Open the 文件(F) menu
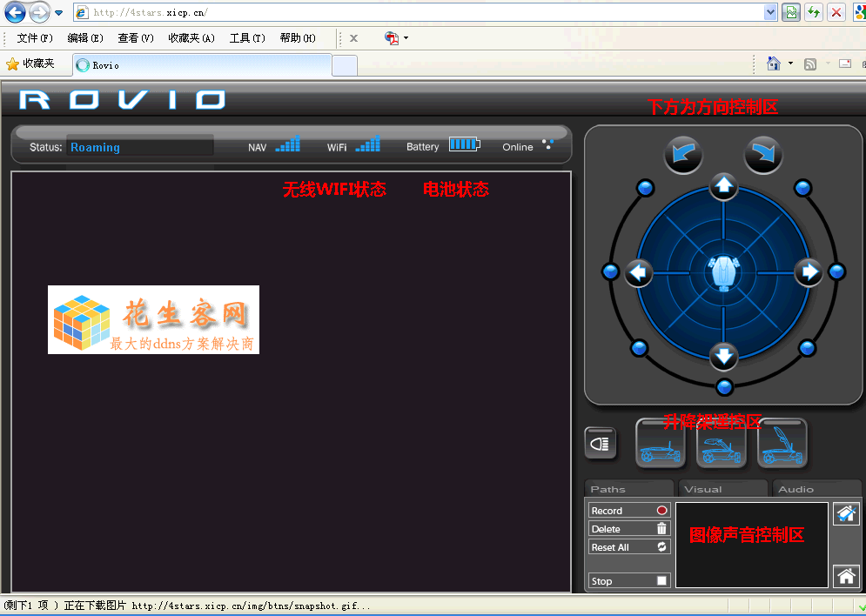866x616 pixels. coord(35,38)
